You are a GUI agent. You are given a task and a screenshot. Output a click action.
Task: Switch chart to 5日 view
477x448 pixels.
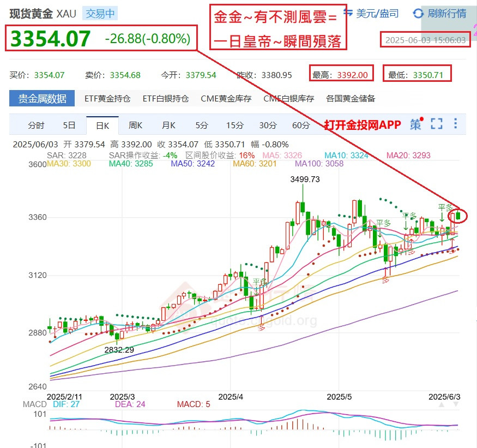69,125
